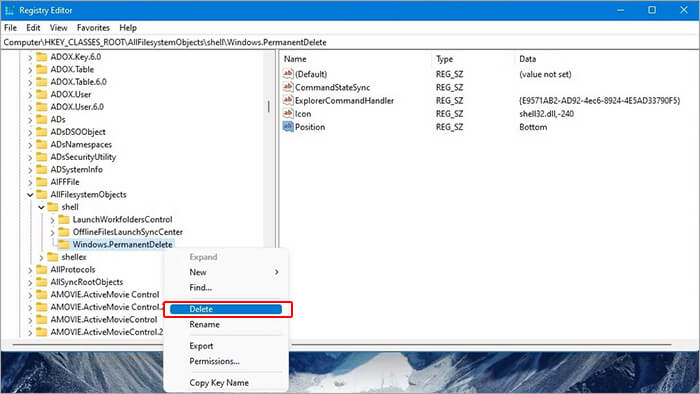Maximize the Registry Editor window
The height and width of the screenshot is (394, 700).
tap(652, 10)
